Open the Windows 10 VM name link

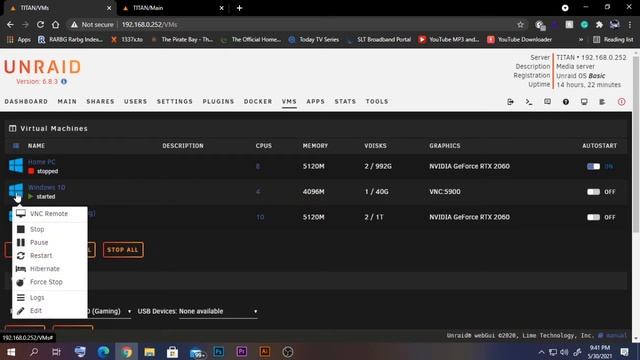click(47, 187)
